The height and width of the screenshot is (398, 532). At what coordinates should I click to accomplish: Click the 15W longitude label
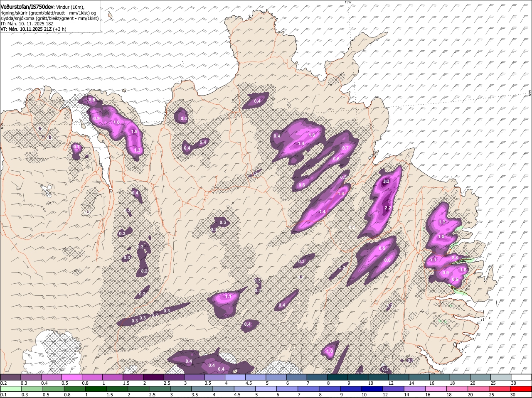click(x=348, y=2)
